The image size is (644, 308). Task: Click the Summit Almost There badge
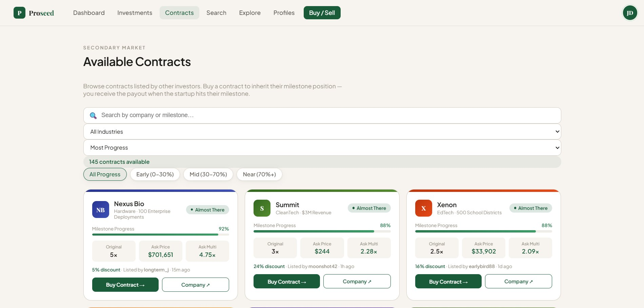click(x=369, y=208)
